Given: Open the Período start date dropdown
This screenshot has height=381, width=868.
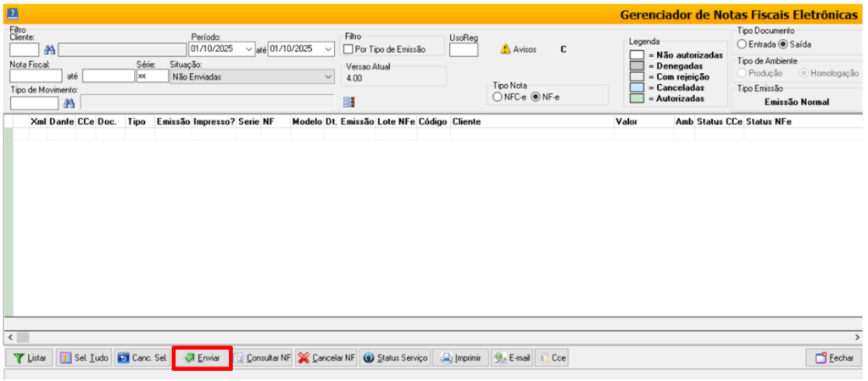Looking at the screenshot, I should point(248,49).
